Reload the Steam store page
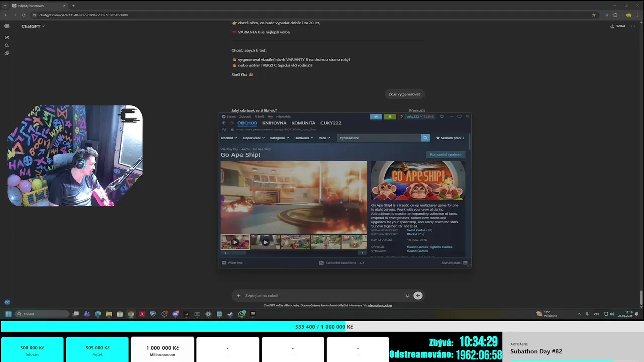The image size is (644, 362). (x=224, y=129)
